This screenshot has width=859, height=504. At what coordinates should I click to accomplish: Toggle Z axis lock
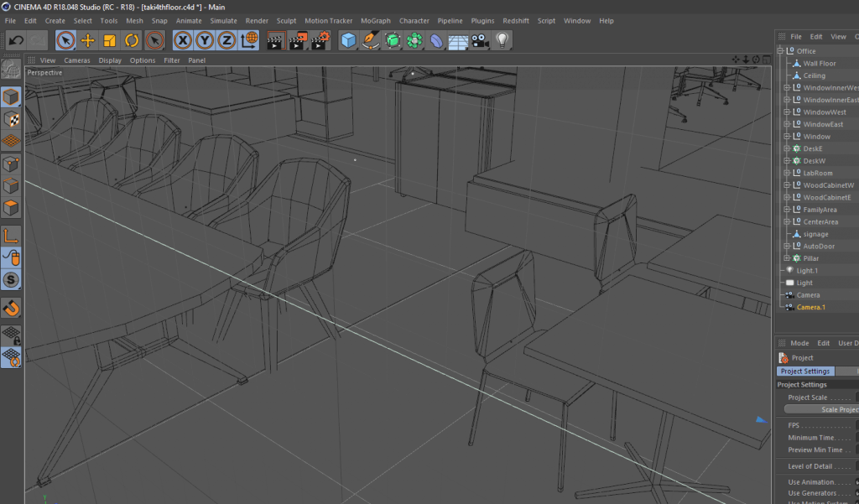226,39
